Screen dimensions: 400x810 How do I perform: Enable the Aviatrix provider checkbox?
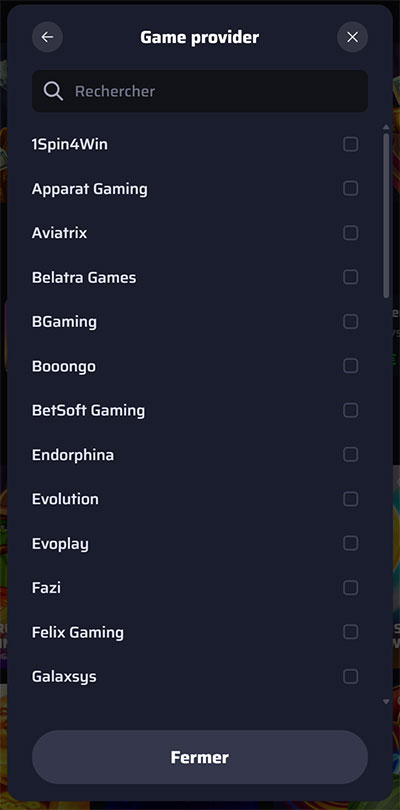[x=350, y=233]
